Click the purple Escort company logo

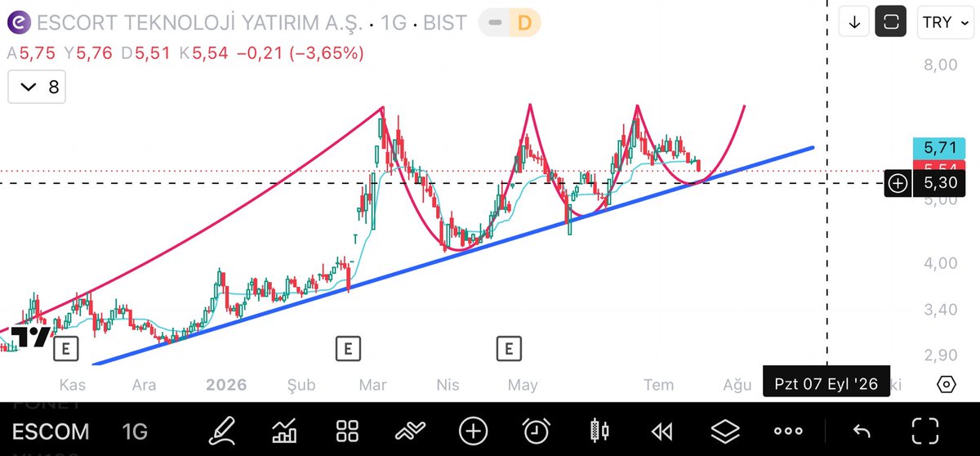(20, 23)
